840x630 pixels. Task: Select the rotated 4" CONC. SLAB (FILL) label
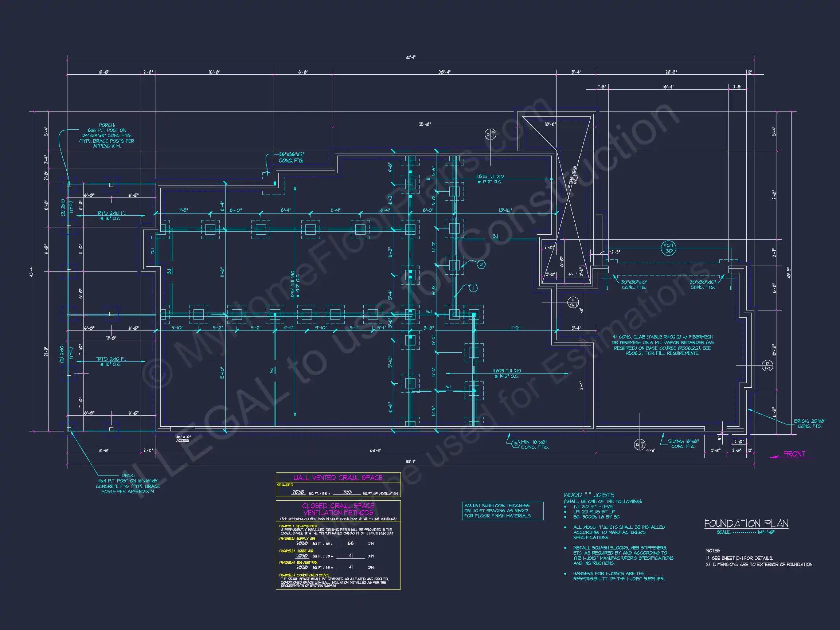point(573,177)
